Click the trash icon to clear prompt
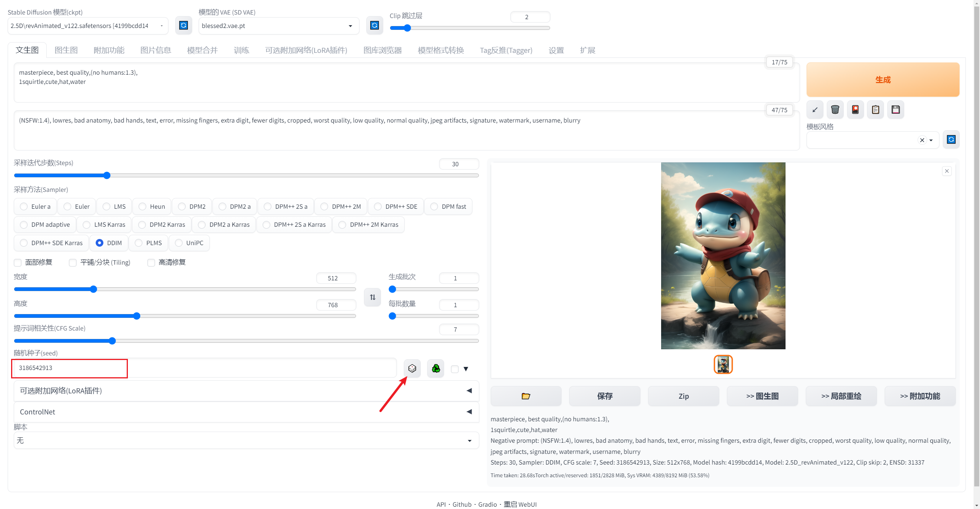This screenshot has width=980, height=509. (x=835, y=110)
